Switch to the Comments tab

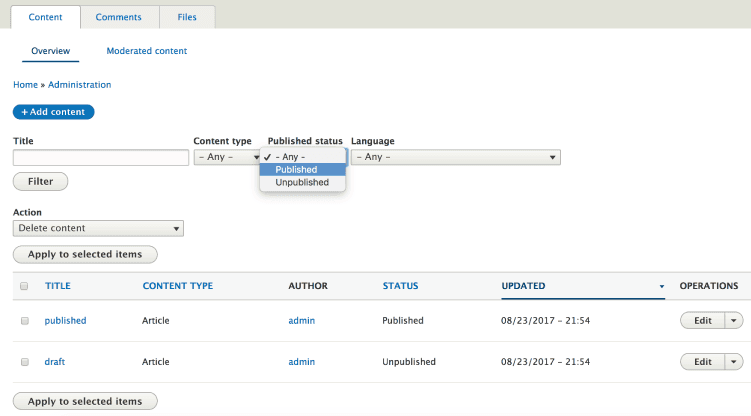(x=119, y=17)
